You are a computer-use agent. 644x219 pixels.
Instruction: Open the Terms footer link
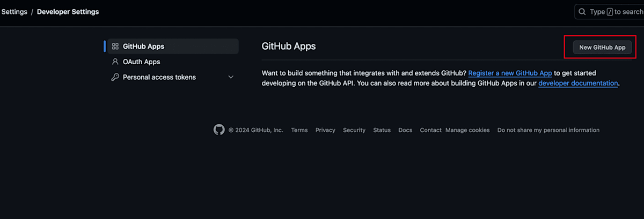(299, 130)
